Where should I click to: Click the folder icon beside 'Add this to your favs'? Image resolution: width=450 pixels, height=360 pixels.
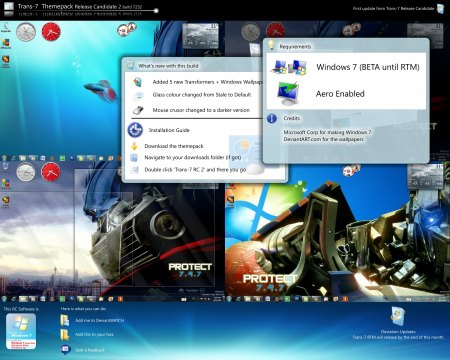(65, 334)
